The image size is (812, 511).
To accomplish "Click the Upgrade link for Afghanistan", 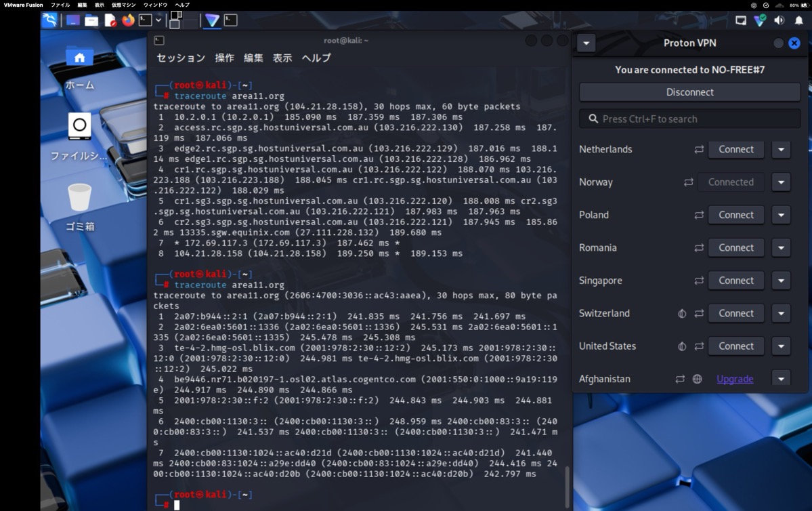I will pos(735,379).
